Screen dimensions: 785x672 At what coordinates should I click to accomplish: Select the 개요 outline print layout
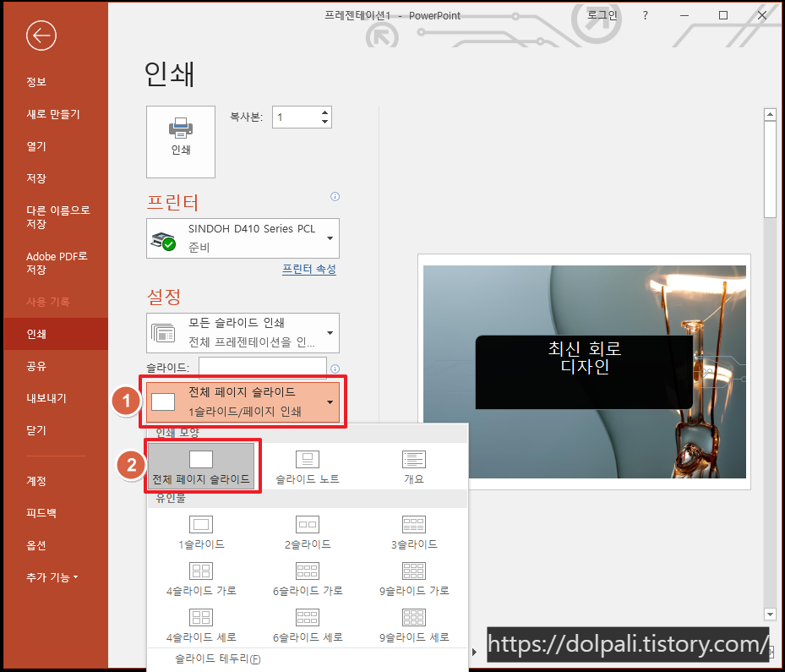(413, 467)
